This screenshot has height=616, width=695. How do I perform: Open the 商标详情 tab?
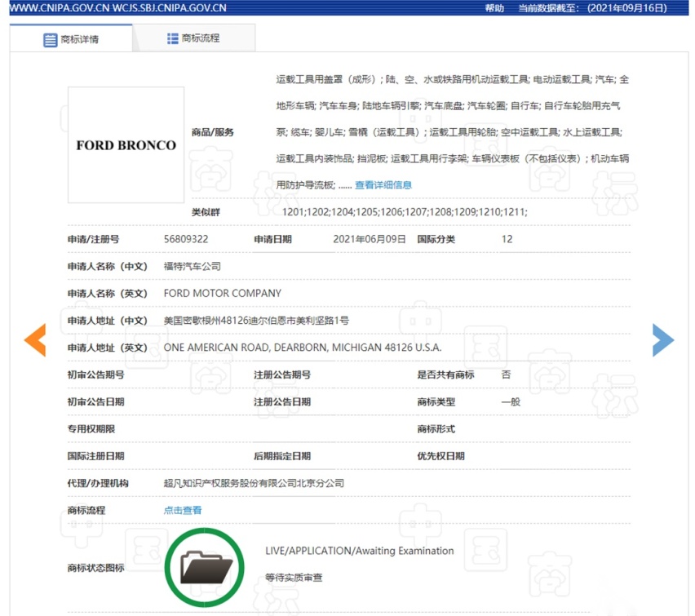click(x=71, y=39)
